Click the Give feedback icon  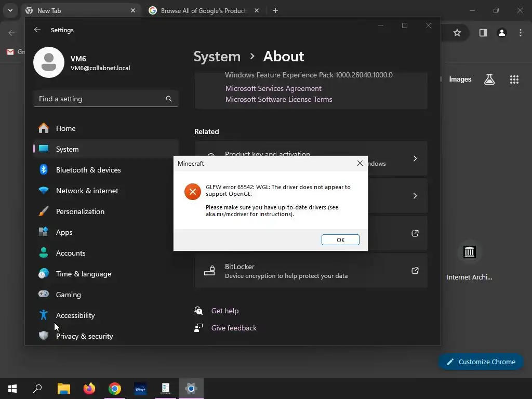198,328
